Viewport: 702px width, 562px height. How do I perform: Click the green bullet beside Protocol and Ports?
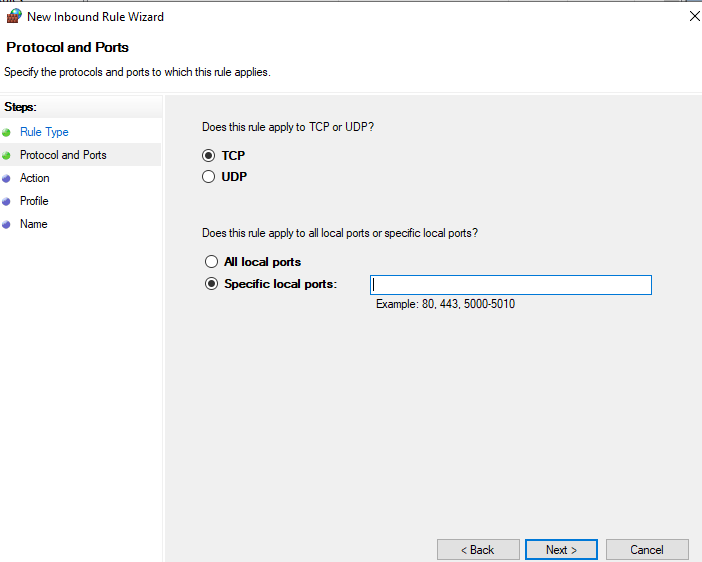(7, 155)
